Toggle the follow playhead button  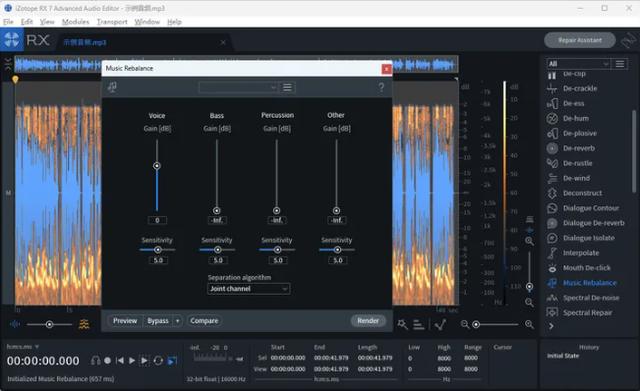pos(172,361)
